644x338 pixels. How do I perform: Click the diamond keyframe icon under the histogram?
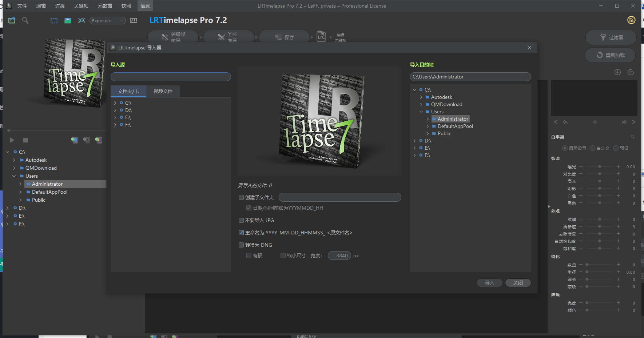point(595,122)
